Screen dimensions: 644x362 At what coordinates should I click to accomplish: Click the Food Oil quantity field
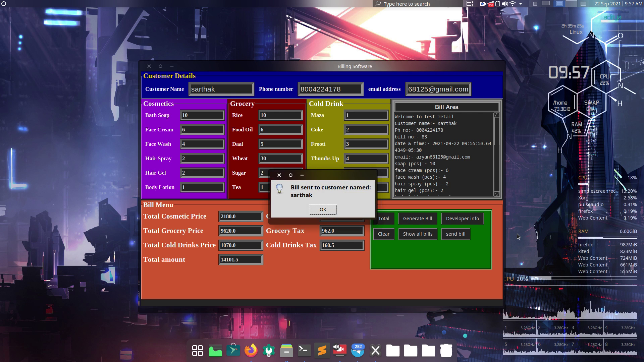[x=281, y=130]
